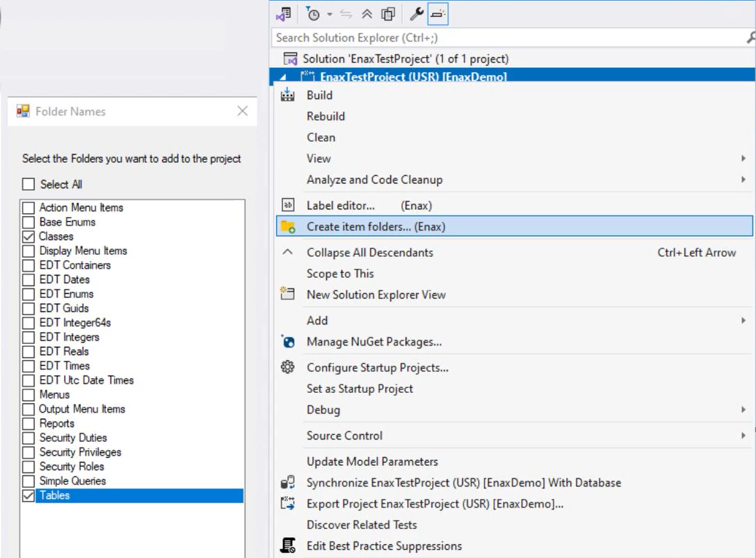Screen dimensions: 756x558
Task: Click the Label editor ab icon
Action: 288,205
